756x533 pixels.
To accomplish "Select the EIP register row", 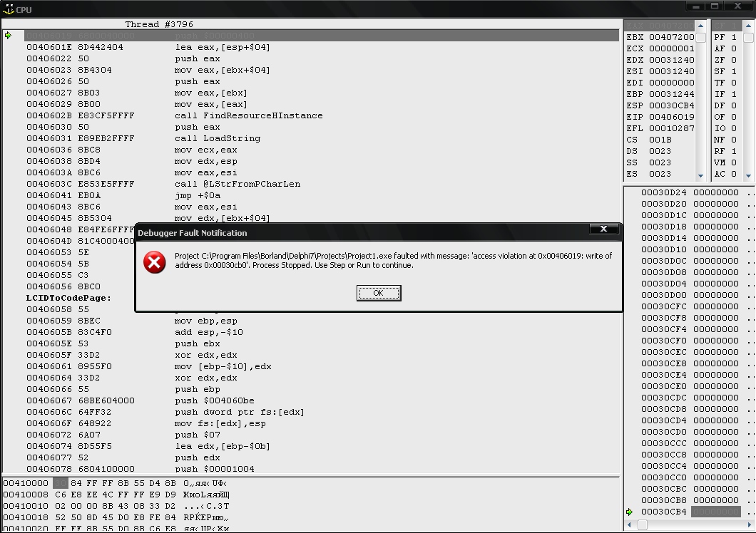I will (660, 117).
